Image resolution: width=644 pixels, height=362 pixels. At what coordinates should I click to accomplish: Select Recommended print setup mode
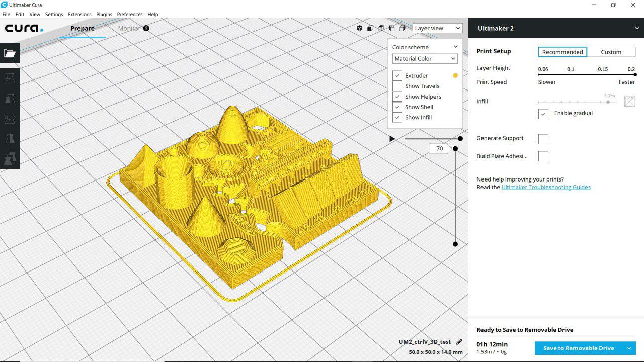click(562, 52)
